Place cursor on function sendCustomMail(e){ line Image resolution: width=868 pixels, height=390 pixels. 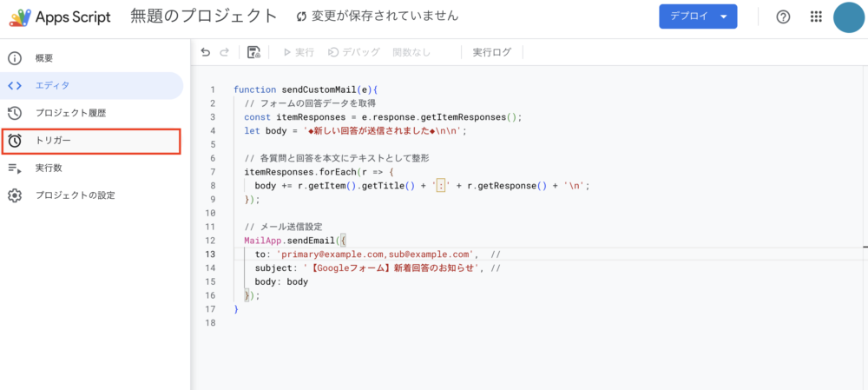tap(305, 89)
